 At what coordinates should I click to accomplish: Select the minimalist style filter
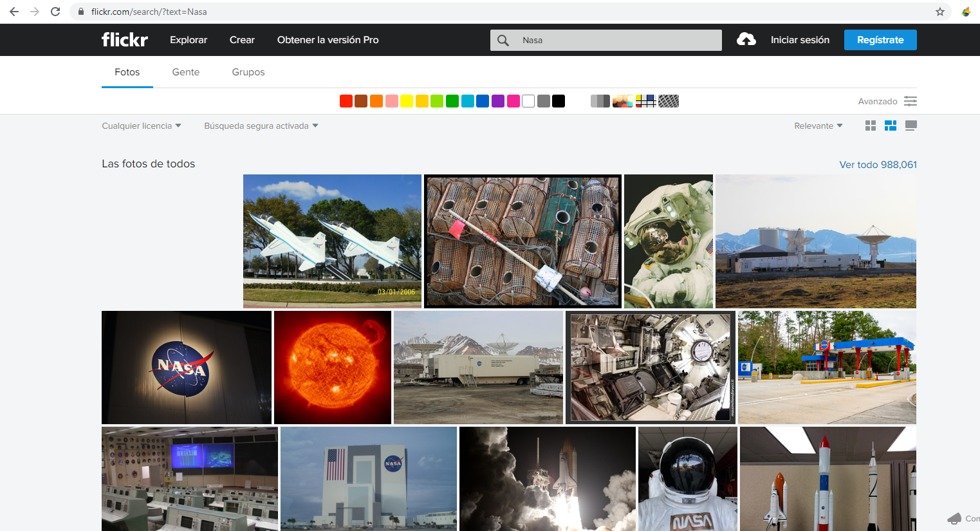pos(645,101)
